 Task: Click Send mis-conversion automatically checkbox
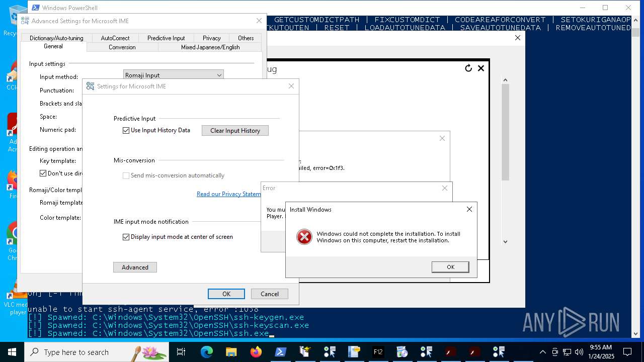[x=126, y=175]
